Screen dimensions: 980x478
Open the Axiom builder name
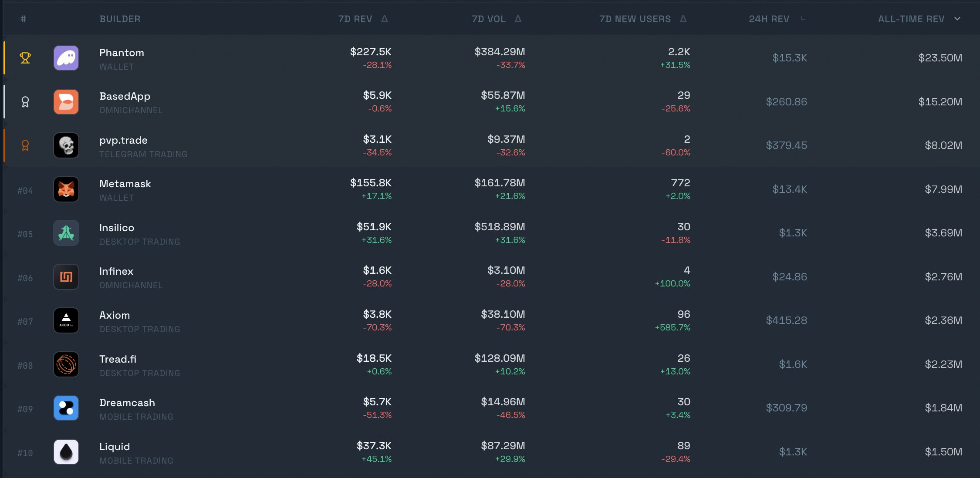point(115,315)
